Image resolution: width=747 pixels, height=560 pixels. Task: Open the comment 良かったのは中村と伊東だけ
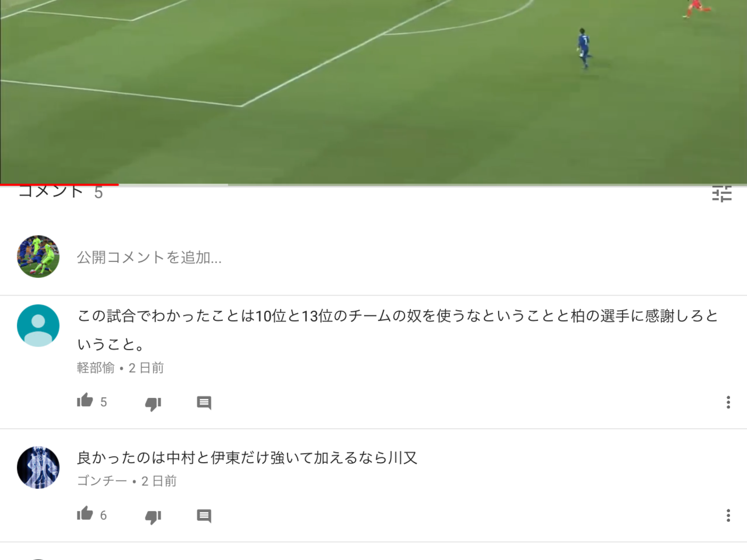coord(247,458)
